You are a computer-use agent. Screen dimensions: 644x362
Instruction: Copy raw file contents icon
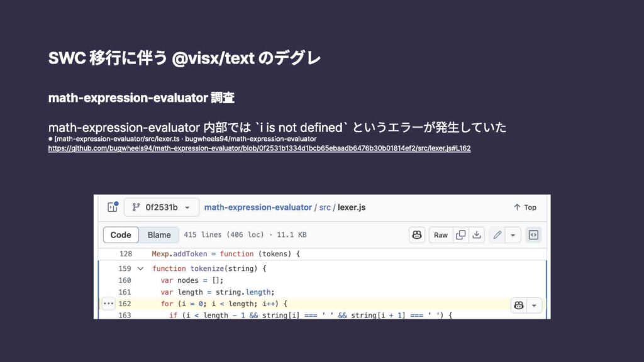coord(461,235)
